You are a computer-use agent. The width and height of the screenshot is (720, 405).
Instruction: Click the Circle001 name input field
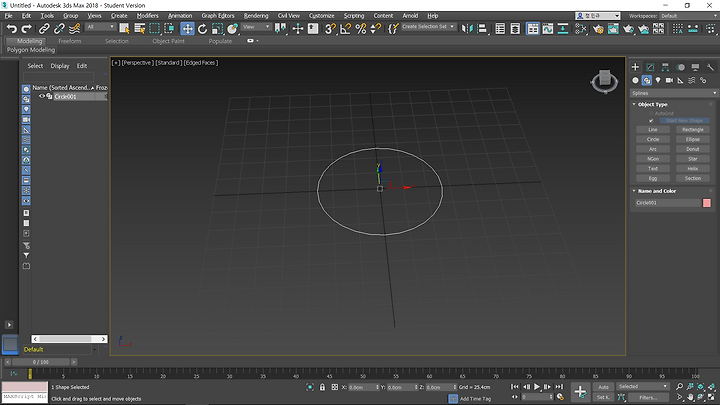click(x=668, y=203)
